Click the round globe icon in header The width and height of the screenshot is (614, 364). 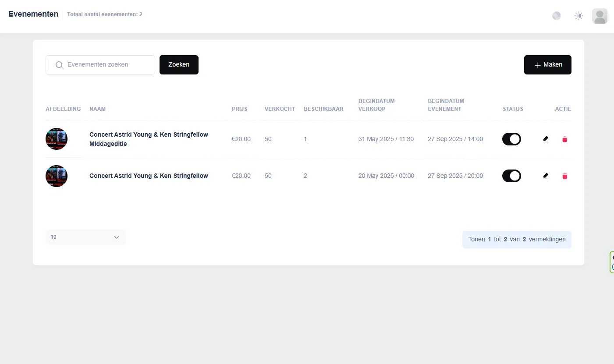click(x=557, y=16)
